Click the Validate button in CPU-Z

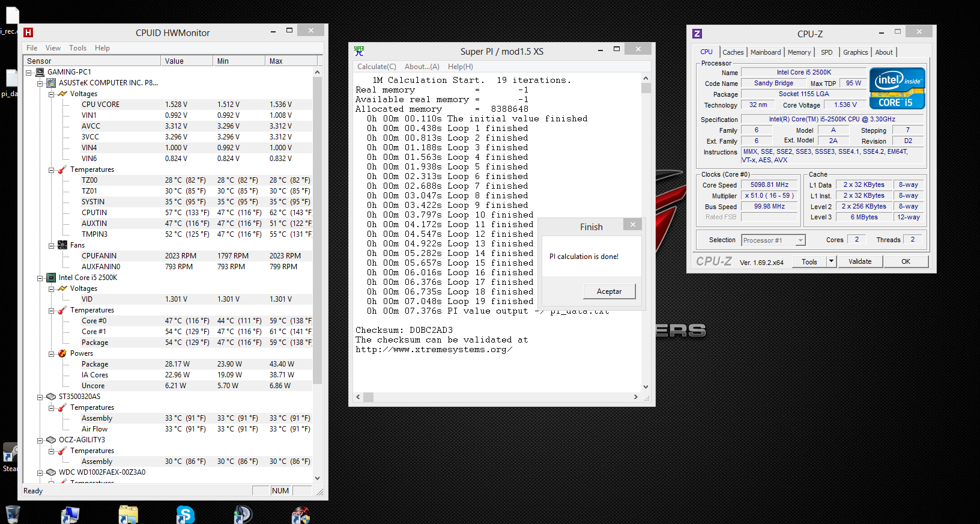point(859,261)
